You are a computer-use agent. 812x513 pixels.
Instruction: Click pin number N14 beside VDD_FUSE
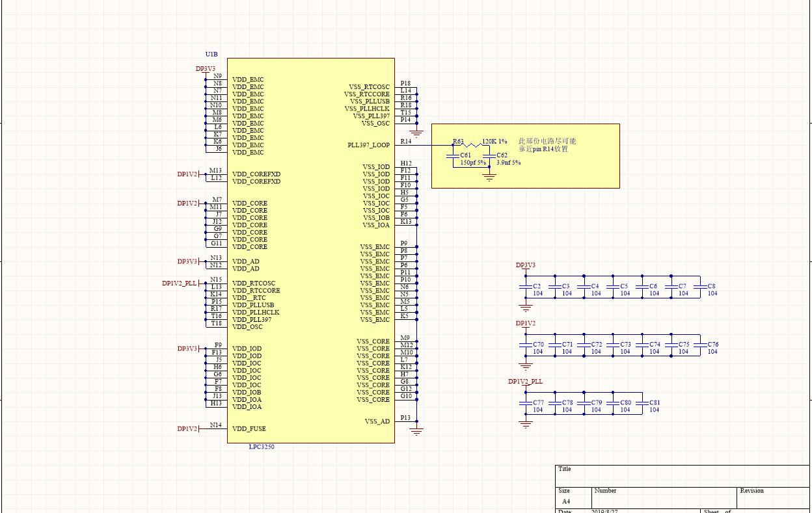click(x=215, y=425)
